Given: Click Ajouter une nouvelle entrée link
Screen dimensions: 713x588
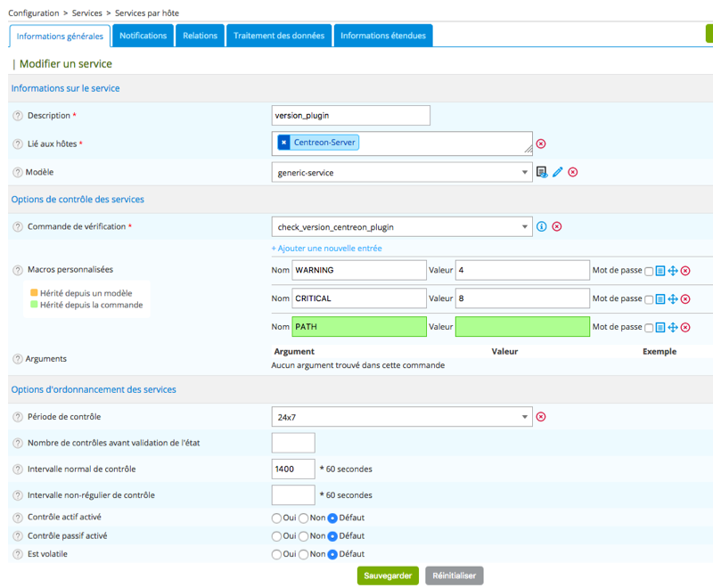Looking at the screenshot, I should click(x=326, y=248).
